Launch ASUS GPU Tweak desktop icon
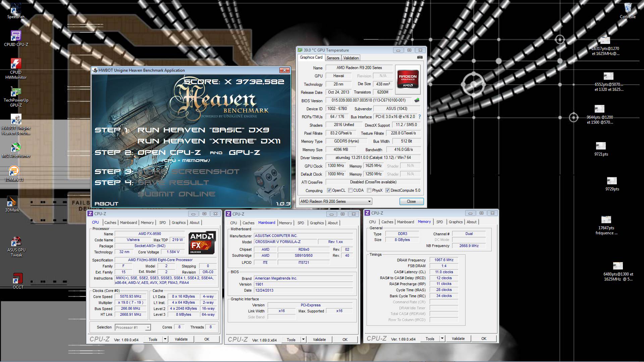The width and height of the screenshot is (644, 362). click(x=16, y=247)
